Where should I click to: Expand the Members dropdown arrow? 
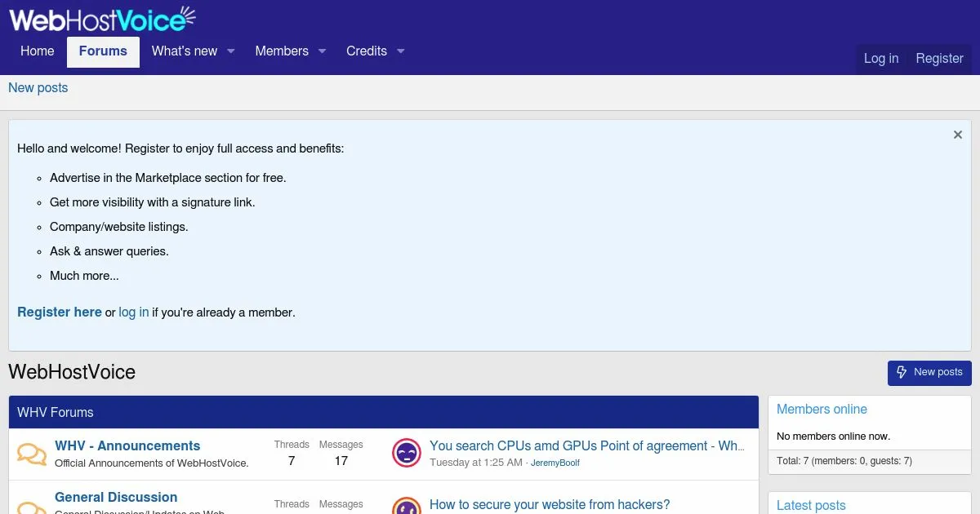322,51
